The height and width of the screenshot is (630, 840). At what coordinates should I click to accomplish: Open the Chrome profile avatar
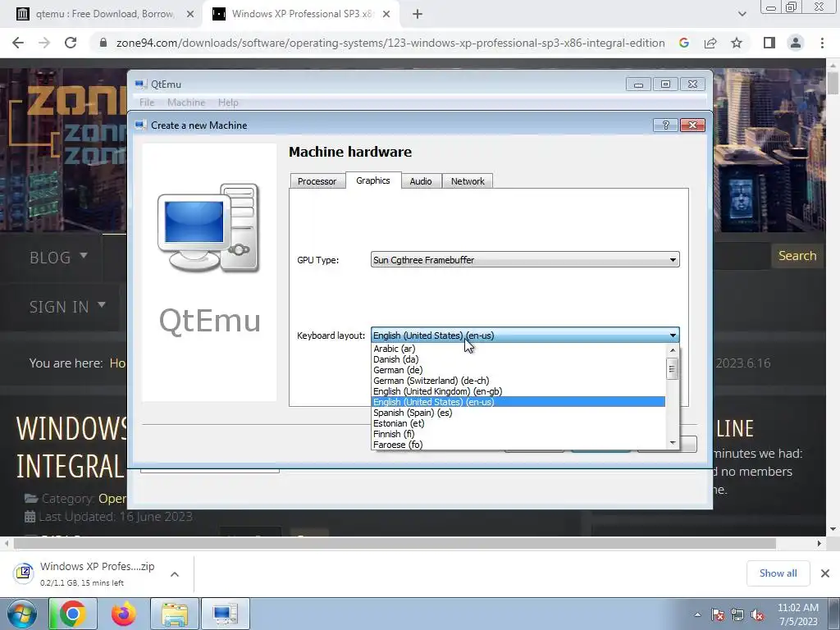tap(796, 43)
